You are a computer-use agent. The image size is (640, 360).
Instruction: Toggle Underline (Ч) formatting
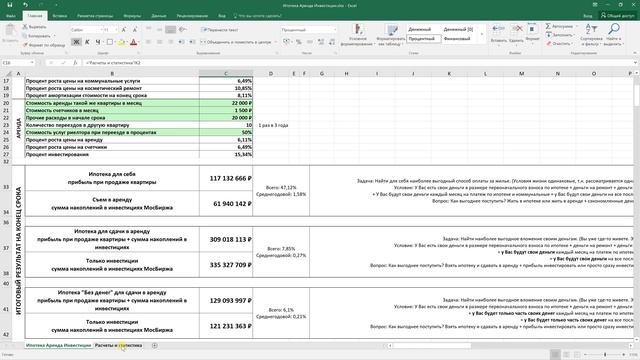point(98,42)
